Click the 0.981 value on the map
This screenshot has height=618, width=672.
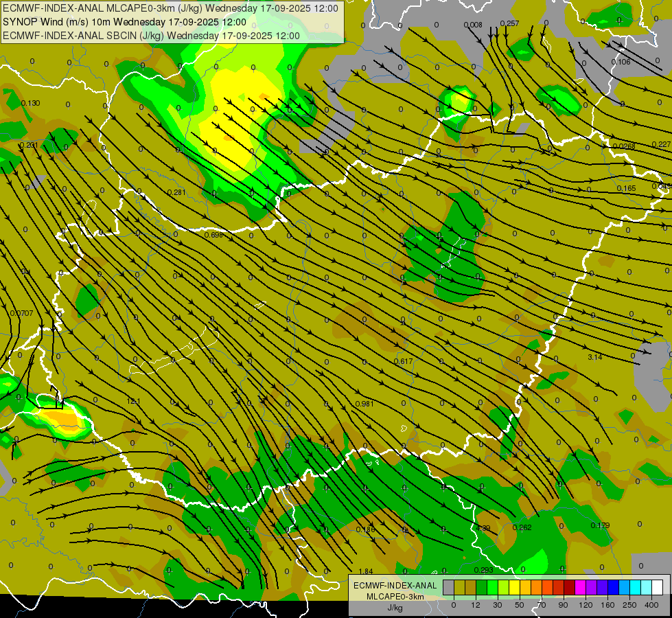[x=364, y=404]
